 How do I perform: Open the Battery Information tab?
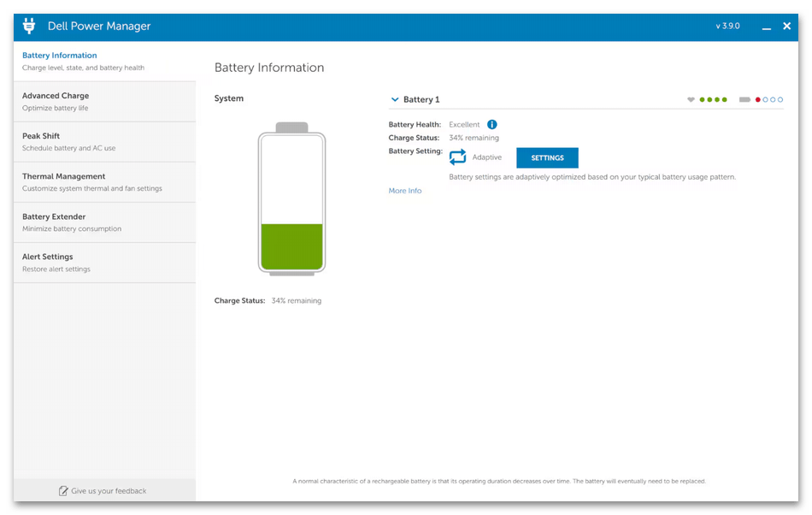tap(104, 61)
